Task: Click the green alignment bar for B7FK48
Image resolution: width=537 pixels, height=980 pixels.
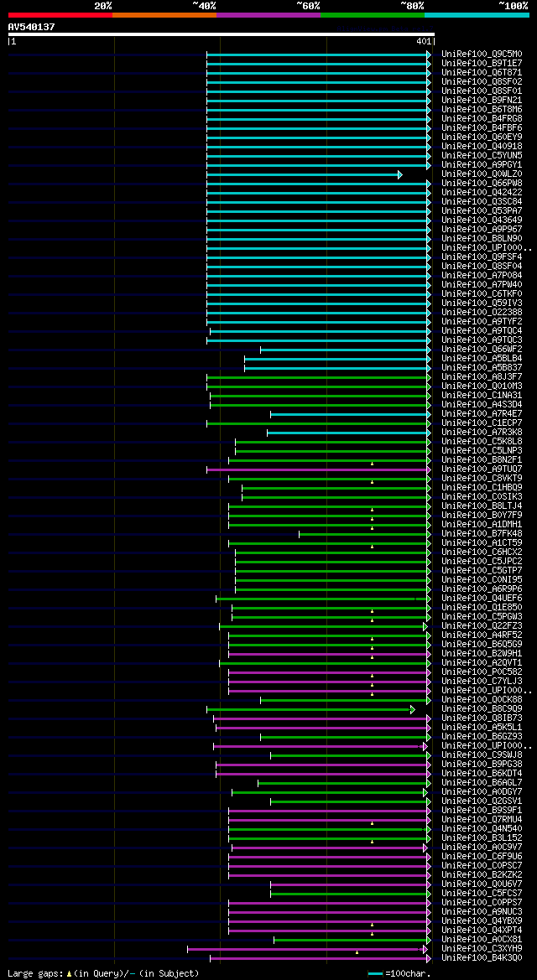Action: [366, 534]
